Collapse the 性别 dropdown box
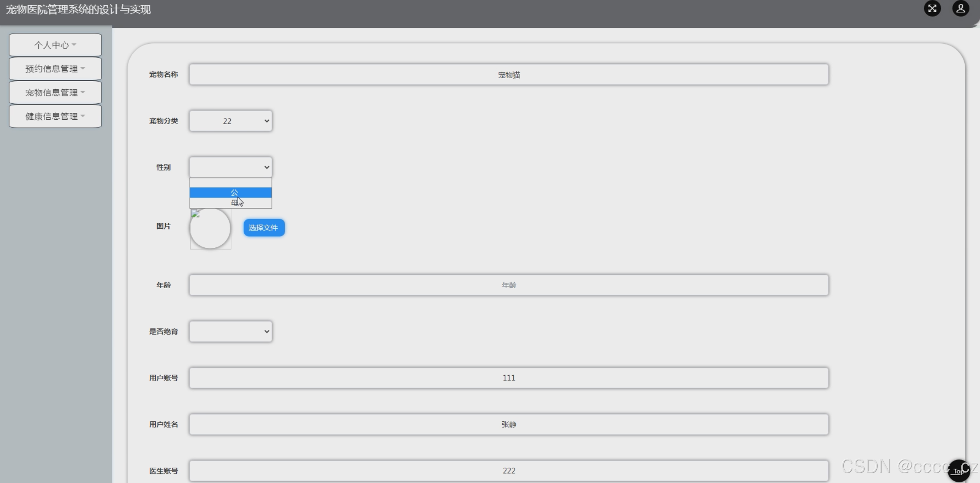Viewport: 980px width, 483px height. click(231, 168)
